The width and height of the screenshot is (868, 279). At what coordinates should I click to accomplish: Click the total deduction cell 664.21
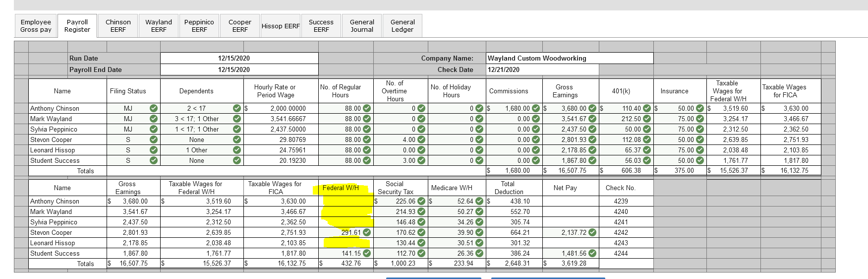click(x=514, y=232)
